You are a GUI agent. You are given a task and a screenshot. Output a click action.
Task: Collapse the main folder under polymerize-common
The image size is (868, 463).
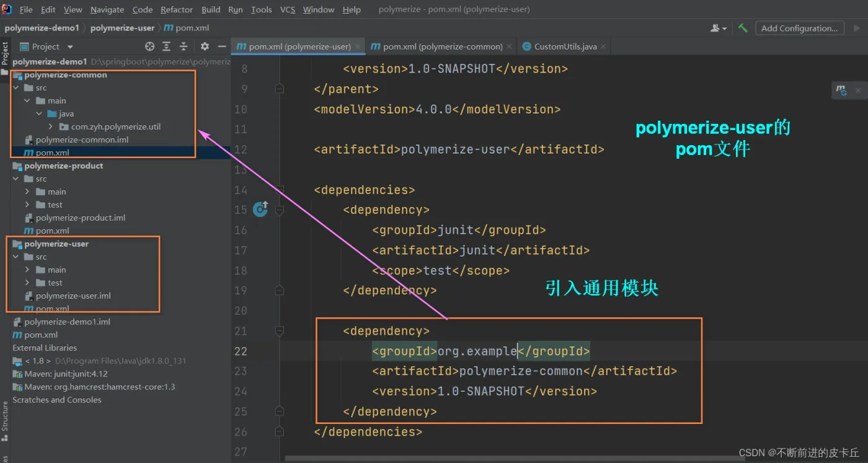coord(27,101)
